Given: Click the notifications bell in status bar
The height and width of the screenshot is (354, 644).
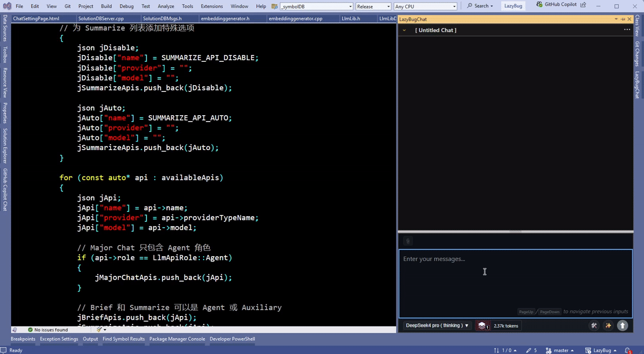Looking at the screenshot, I should [628, 350].
